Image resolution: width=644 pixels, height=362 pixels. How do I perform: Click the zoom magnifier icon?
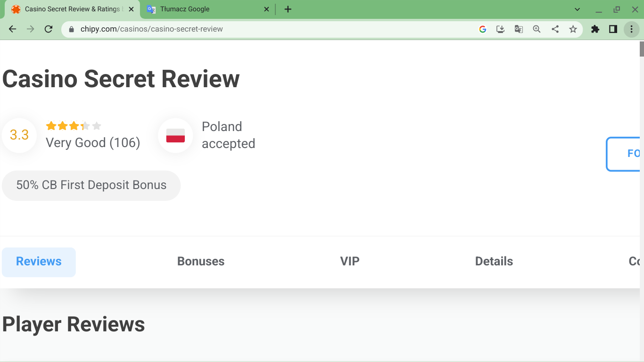pyautogui.click(x=537, y=29)
